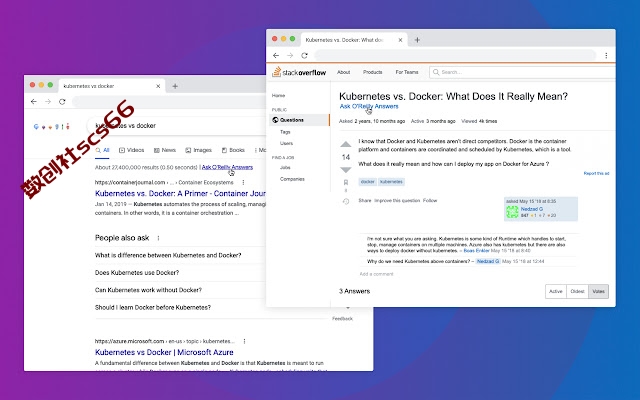
Task: Click the Nedzad G user avatar
Action: click(512, 212)
